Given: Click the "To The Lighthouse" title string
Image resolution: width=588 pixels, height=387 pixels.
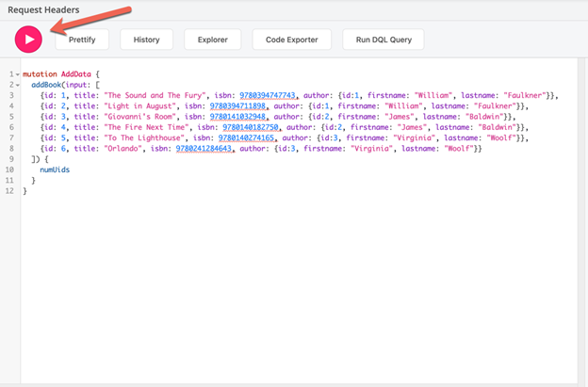Looking at the screenshot, I should pos(144,137).
